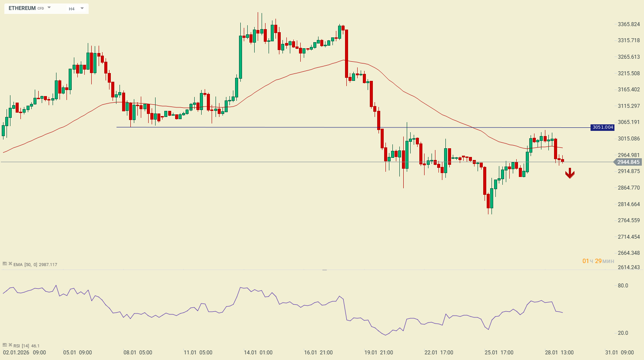
Task: Click the red down arrow marker on chart
Action: (570, 174)
